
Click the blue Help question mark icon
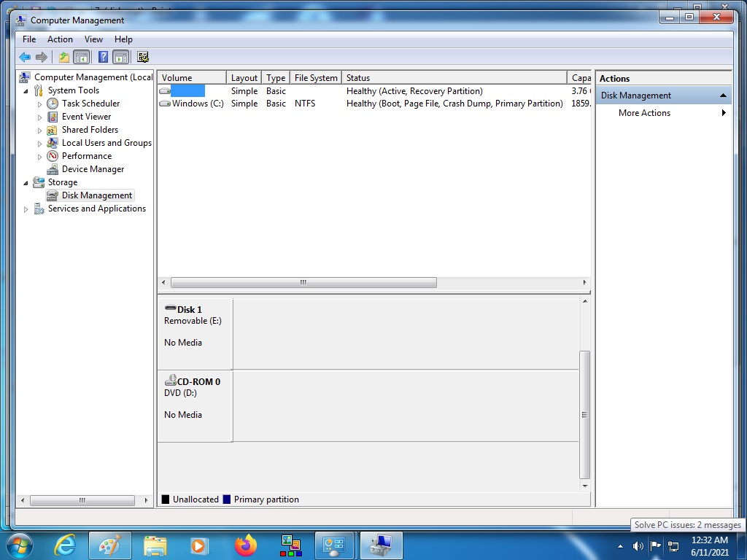point(103,57)
